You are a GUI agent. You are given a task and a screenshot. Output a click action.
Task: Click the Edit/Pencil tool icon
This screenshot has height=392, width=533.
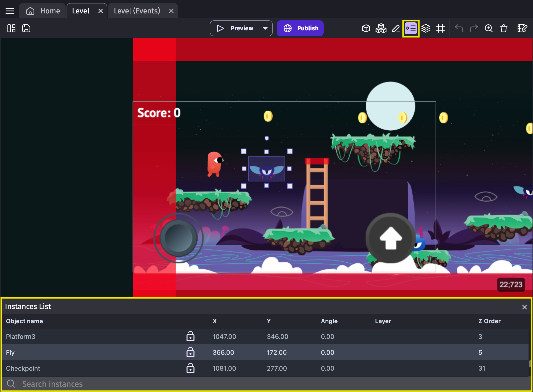coord(396,28)
